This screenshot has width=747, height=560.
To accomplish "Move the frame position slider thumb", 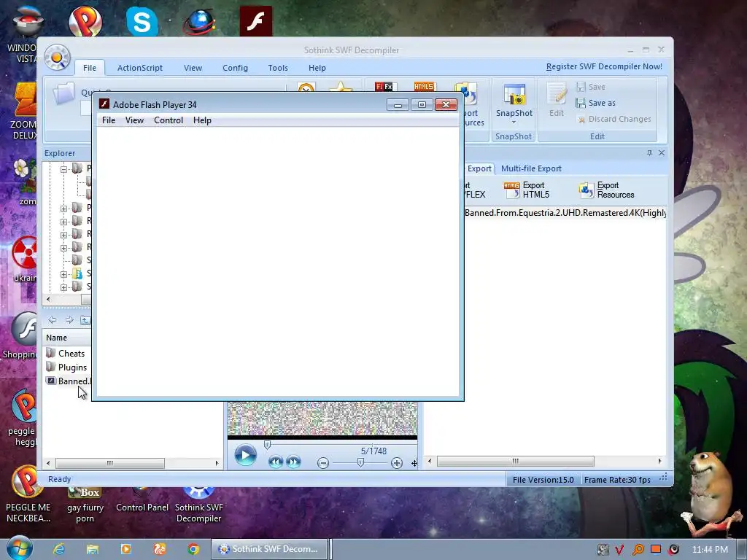I will click(x=267, y=445).
